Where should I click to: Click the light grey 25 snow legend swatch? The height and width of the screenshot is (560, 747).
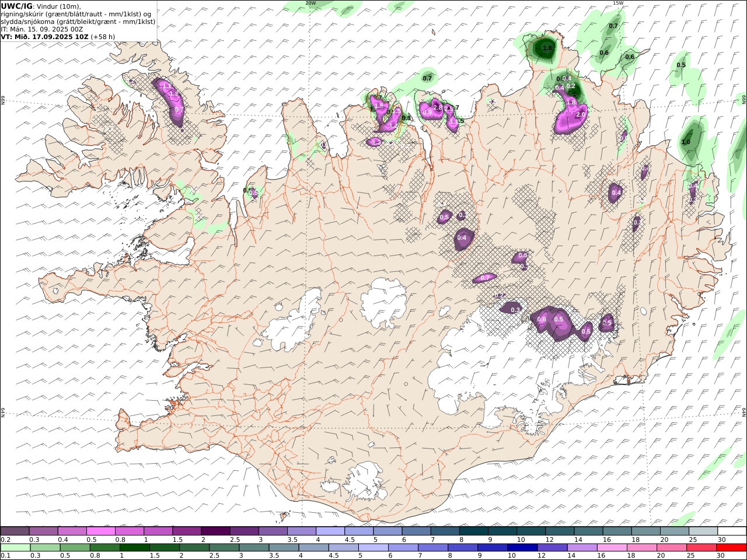(x=703, y=531)
